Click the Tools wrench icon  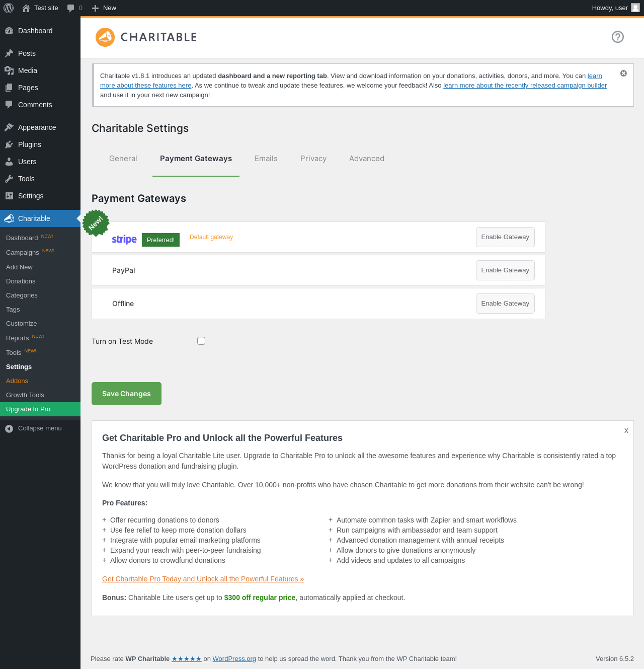tap(9, 179)
